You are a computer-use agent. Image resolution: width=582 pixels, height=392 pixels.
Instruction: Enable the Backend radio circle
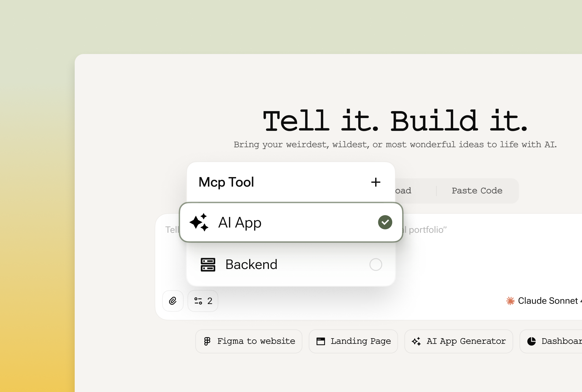375,264
